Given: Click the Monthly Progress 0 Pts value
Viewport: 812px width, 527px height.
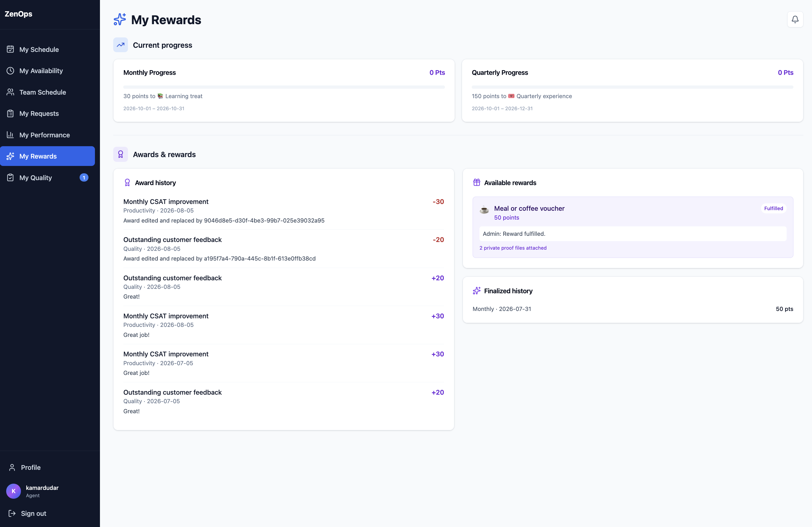Looking at the screenshot, I should 437,73.
